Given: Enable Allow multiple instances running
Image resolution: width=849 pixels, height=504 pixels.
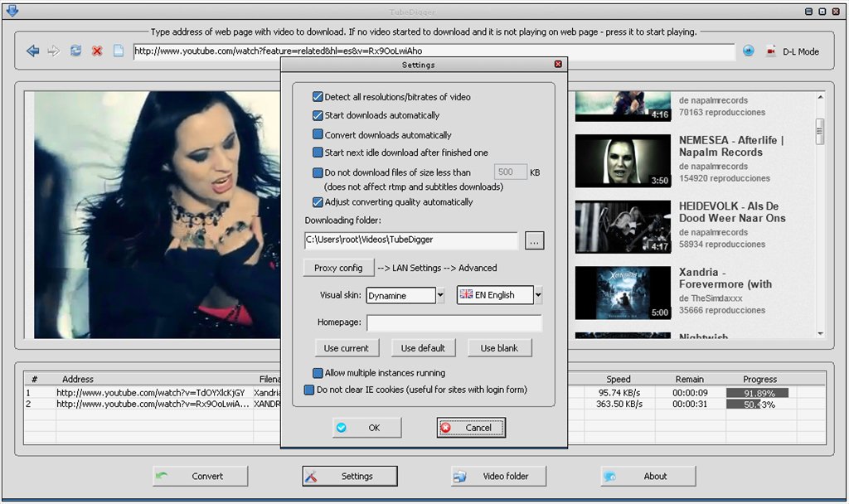Looking at the screenshot, I should click(318, 373).
